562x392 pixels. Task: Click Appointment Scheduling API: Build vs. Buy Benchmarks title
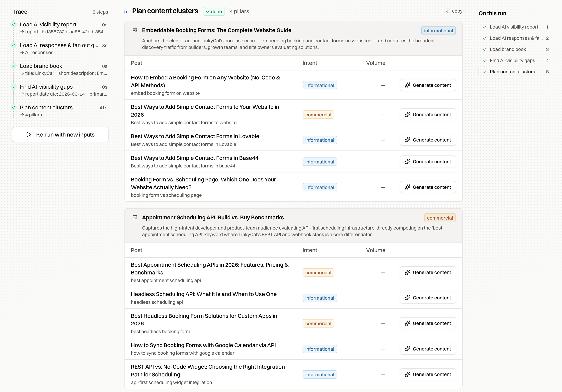pyautogui.click(x=213, y=217)
